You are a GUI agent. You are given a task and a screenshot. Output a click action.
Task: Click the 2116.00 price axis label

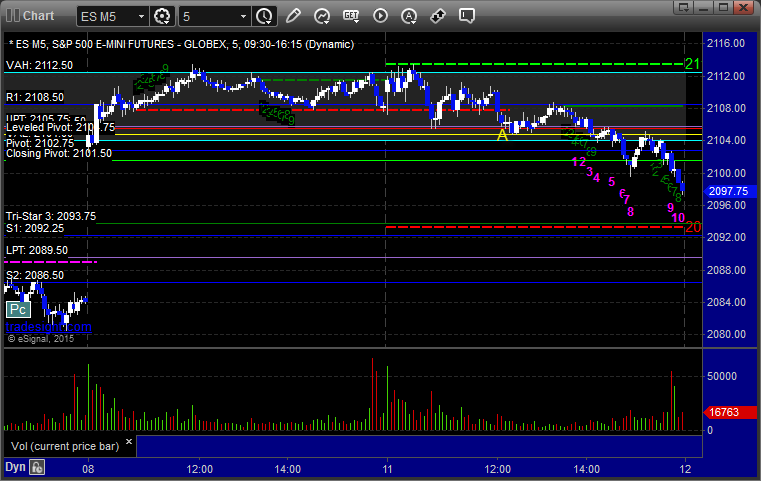coord(726,43)
